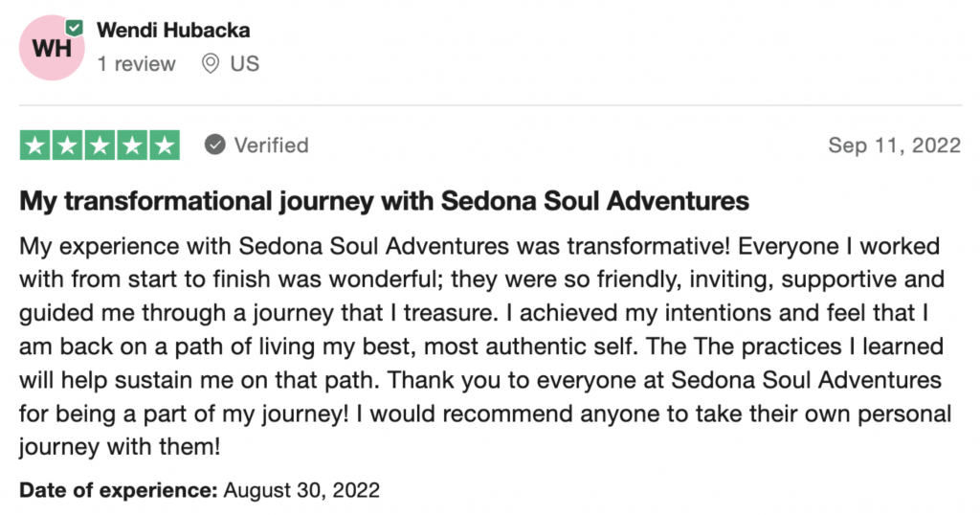Click the second green rating star
Screen dimensions: 980x515
point(68,146)
